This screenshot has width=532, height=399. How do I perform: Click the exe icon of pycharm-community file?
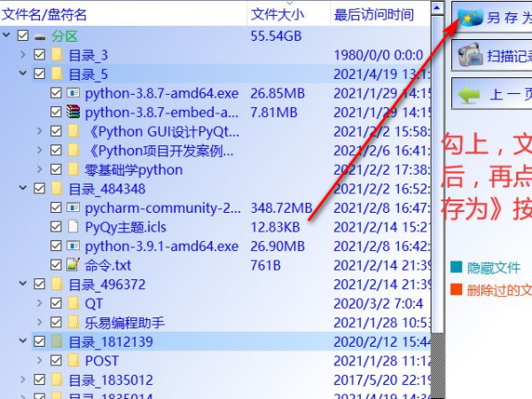73,207
